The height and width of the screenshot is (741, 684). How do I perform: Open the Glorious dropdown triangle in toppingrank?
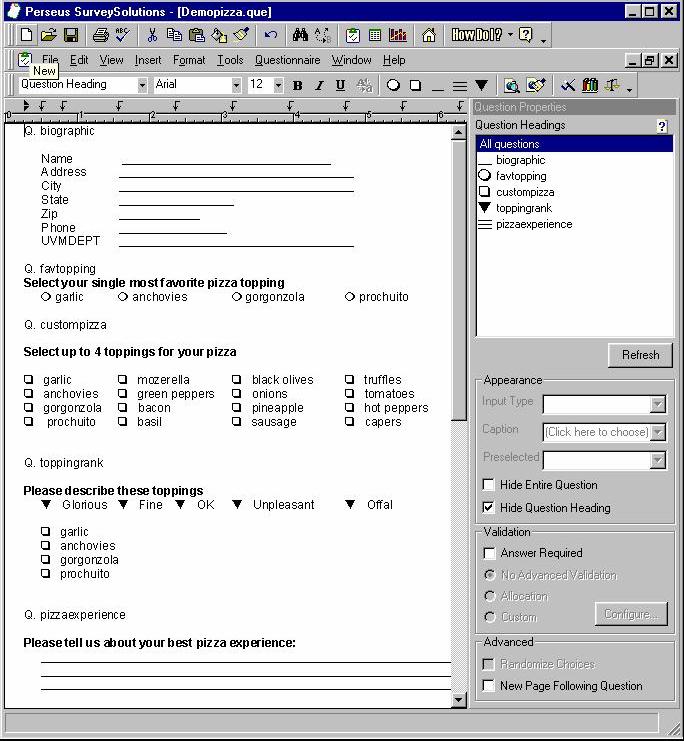46,504
